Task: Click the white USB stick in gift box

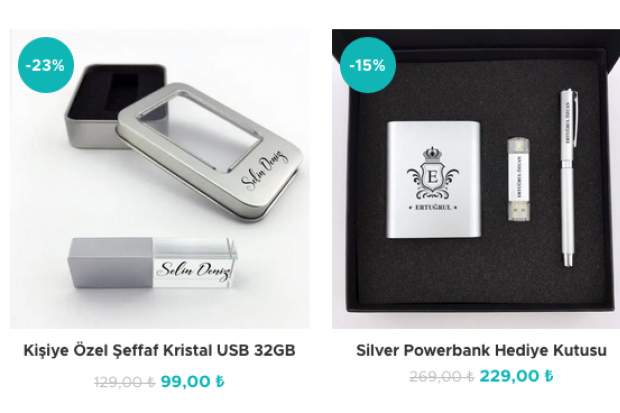Action: click(x=519, y=178)
